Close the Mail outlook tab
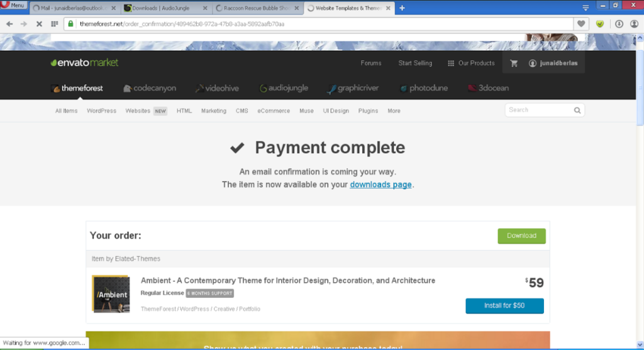The height and width of the screenshot is (350, 644). [x=113, y=8]
